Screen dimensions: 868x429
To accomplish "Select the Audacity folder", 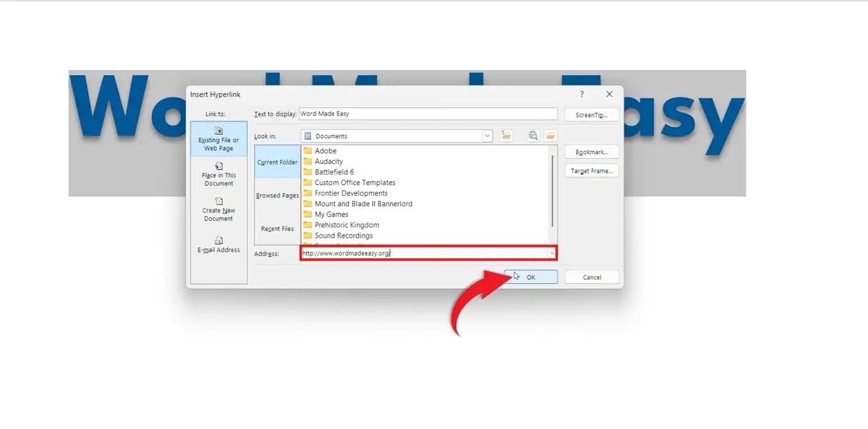I will pyautogui.click(x=323, y=161).
